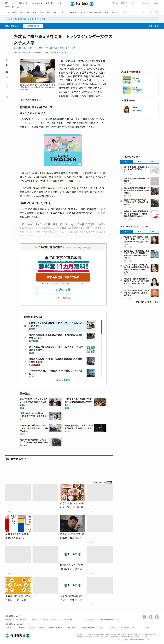The image size is (164, 644).
Task: Click 新規登録 button in header
Action: coord(145,3)
